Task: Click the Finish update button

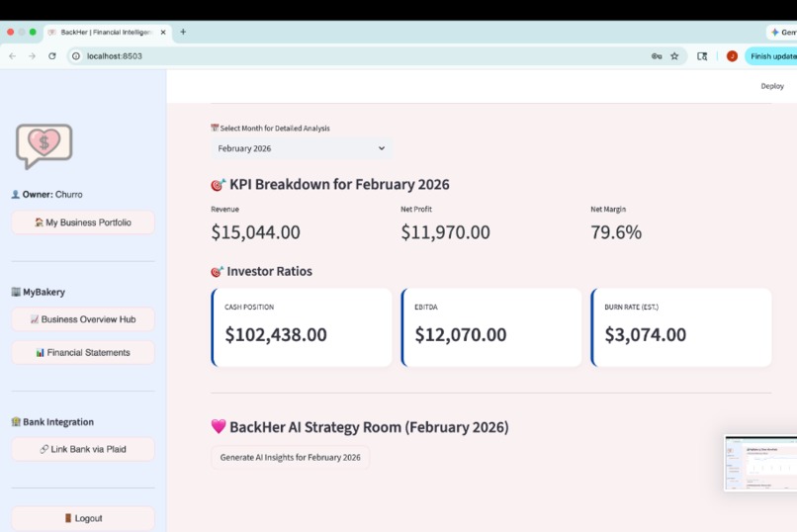Action: 771,56
